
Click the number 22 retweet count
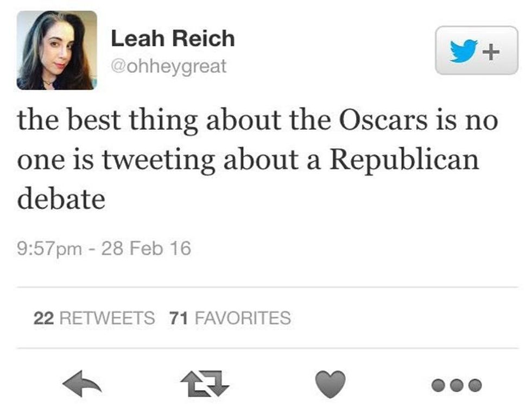(x=43, y=318)
